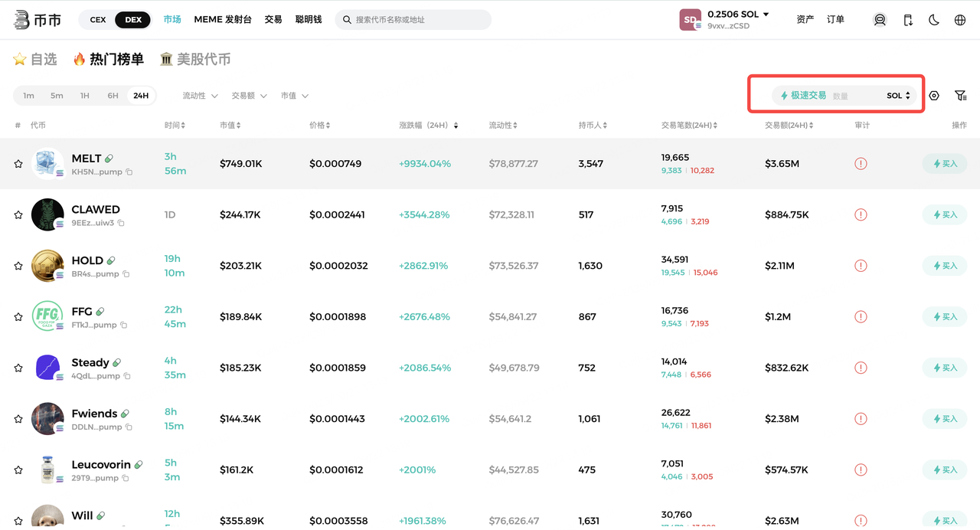Open the language globe icon
Viewport: 980px width, 530px height.
pyautogui.click(x=960, y=20)
